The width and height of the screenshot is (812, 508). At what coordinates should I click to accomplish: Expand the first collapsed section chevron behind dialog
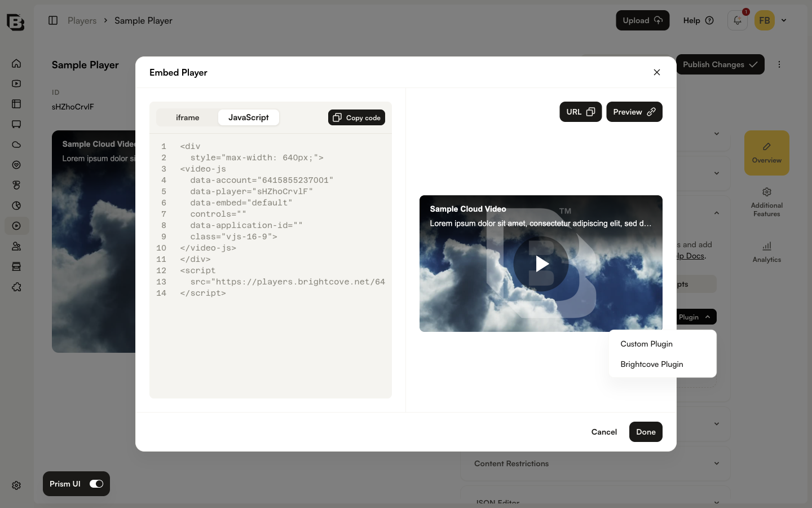point(717,134)
